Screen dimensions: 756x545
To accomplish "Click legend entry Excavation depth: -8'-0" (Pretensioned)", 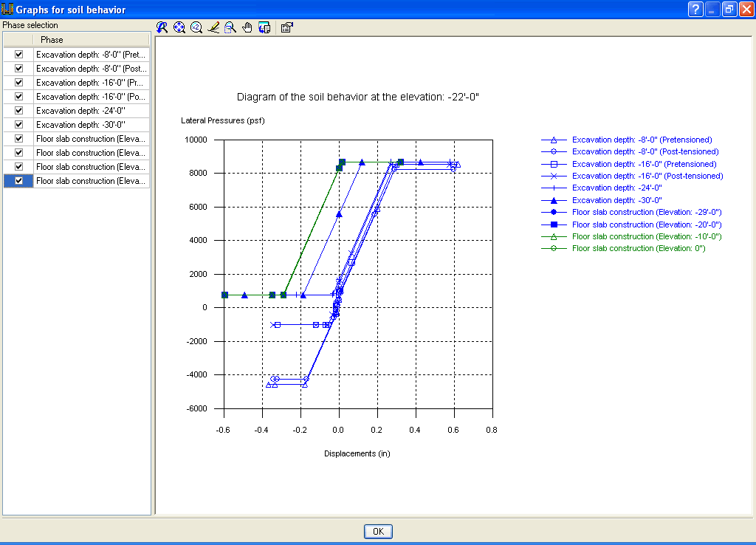I will [x=642, y=140].
